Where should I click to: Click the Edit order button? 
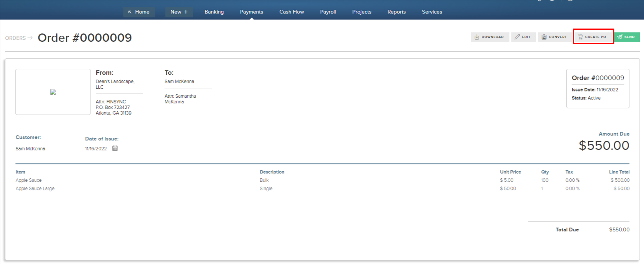pyautogui.click(x=523, y=37)
